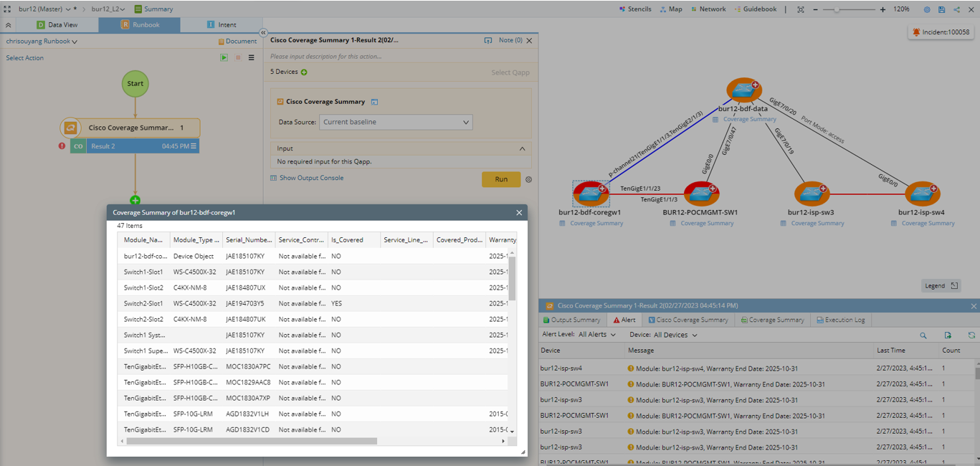Click the Start node
This screenshot has width=980, height=466.
coord(135,84)
